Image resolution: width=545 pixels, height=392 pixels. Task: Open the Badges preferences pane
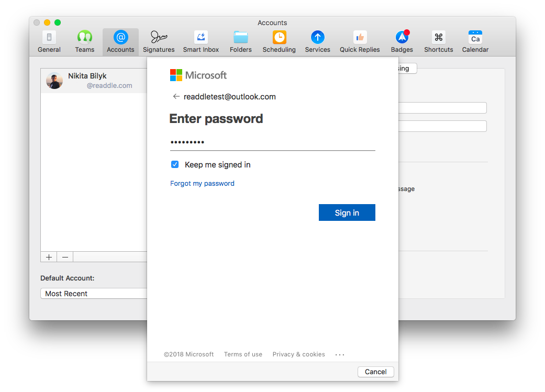click(x=402, y=42)
